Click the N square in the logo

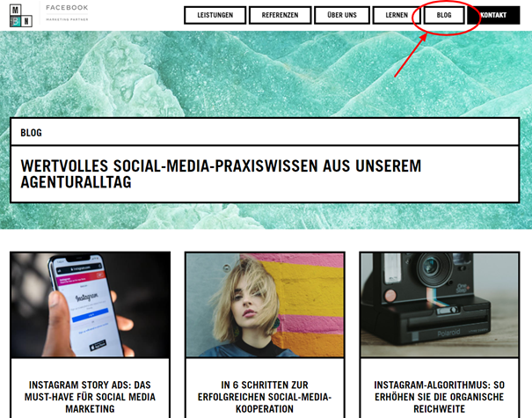(x=26, y=22)
